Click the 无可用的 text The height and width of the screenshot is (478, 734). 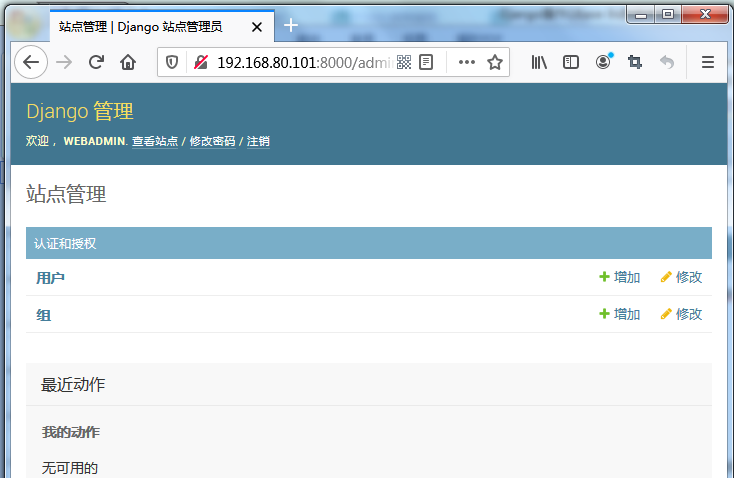tap(70, 468)
